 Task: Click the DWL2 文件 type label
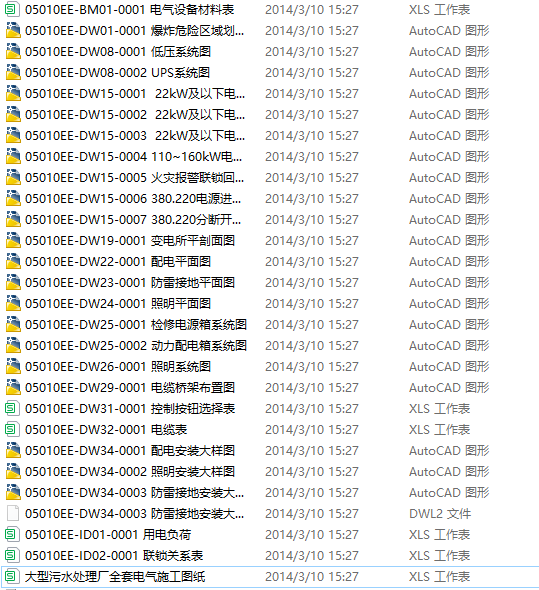click(440, 513)
